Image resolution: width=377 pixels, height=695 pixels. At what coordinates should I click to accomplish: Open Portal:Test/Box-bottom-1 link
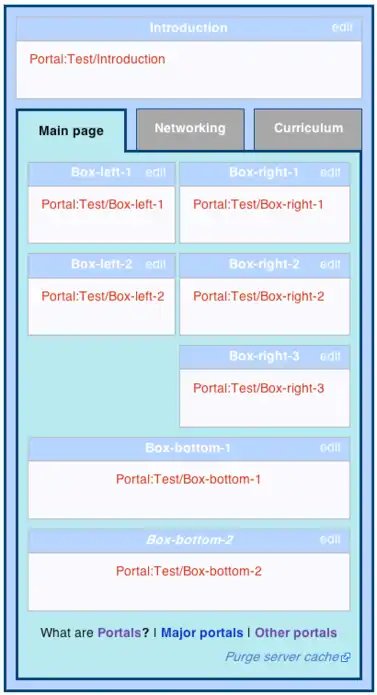(x=188, y=479)
